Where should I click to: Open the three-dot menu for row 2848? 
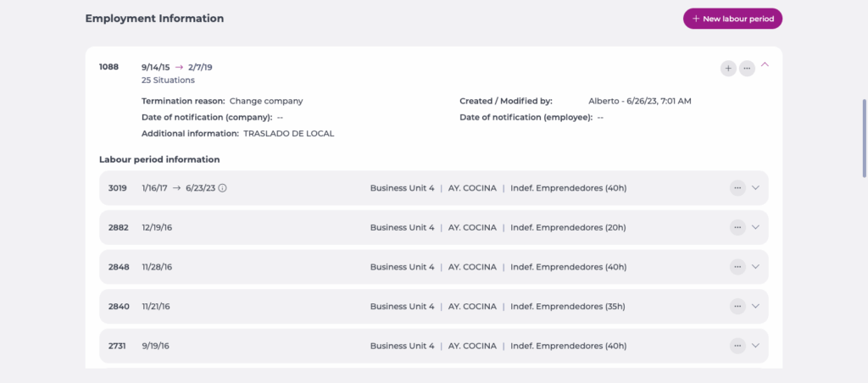click(737, 267)
